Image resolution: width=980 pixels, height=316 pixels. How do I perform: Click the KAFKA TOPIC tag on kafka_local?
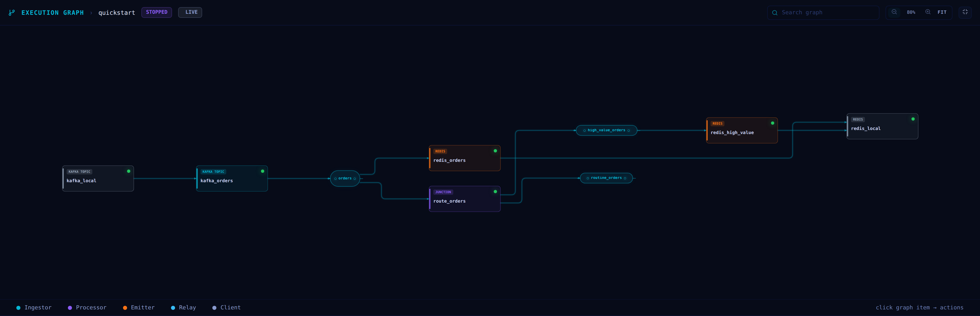point(80,172)
